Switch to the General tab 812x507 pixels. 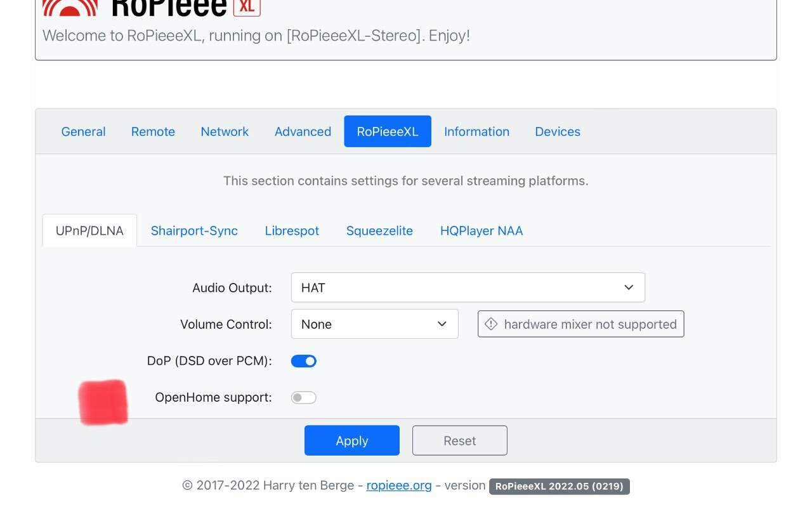tap(83, 131)
